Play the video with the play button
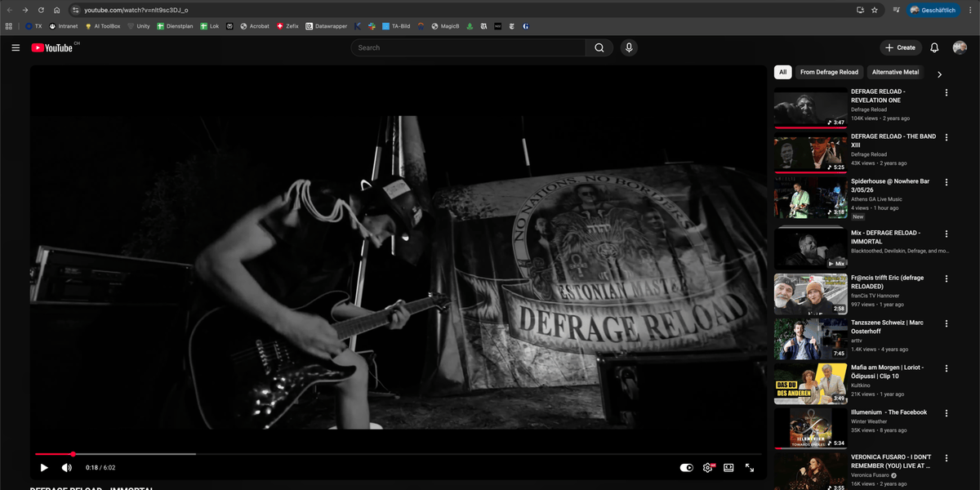The width and height of the screenshot is (980, 490). [44, 468]
